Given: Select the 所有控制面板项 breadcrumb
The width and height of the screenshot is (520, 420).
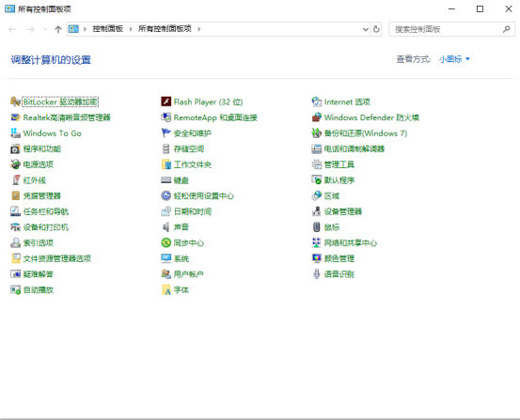Looking at the screenshot, I should pyautogui.click(x=165, y=29).
